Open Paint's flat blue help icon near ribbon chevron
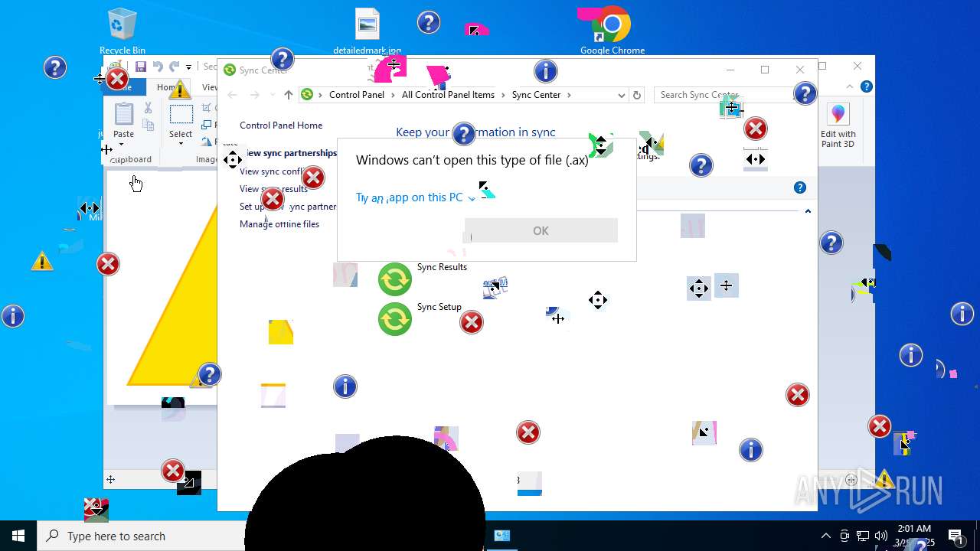Viewport: 980px width, 551px height. 865,87
